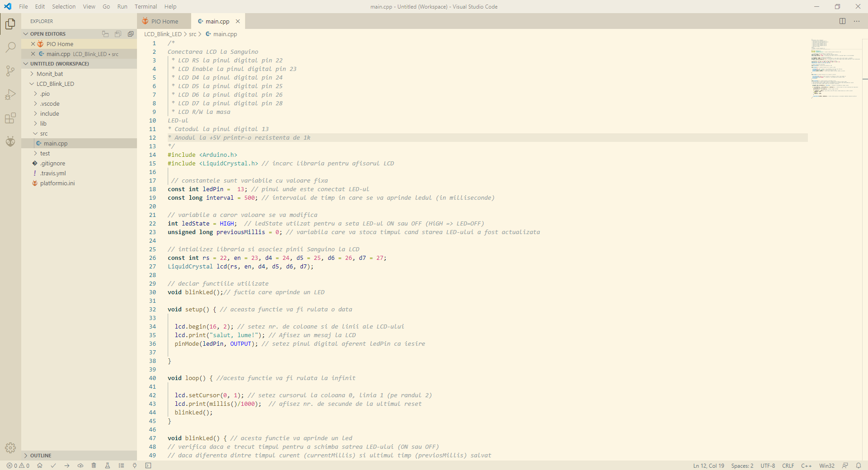The height and width of the screenshot is (470, 868).
Task: Click the PlatformIO Build checkmark icon
Action: coord(53,465)
